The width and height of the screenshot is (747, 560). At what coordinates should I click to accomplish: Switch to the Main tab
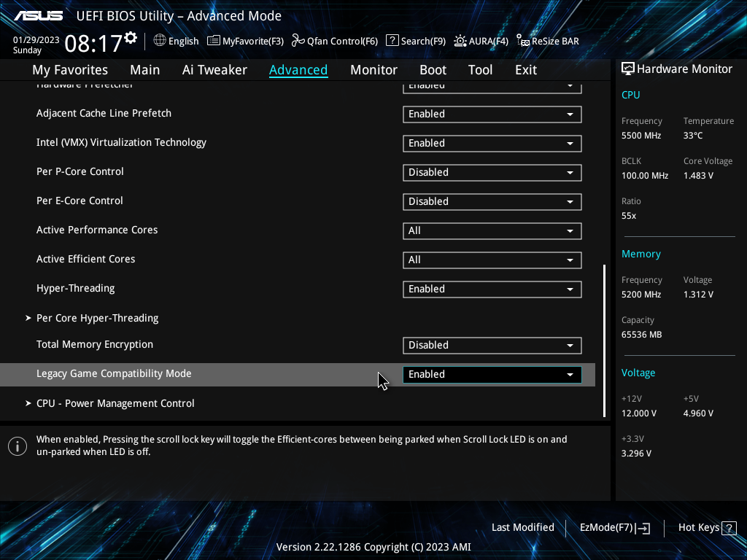point(145,70)
